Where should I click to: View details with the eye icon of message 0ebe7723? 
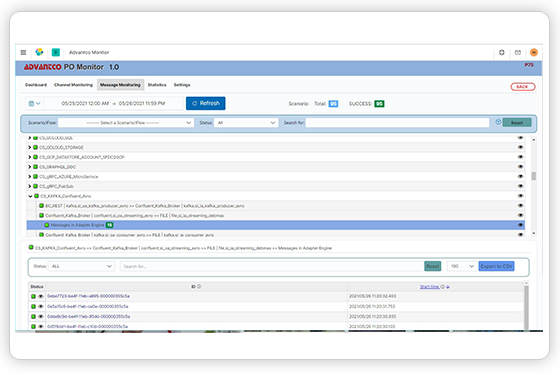point(40,296)
